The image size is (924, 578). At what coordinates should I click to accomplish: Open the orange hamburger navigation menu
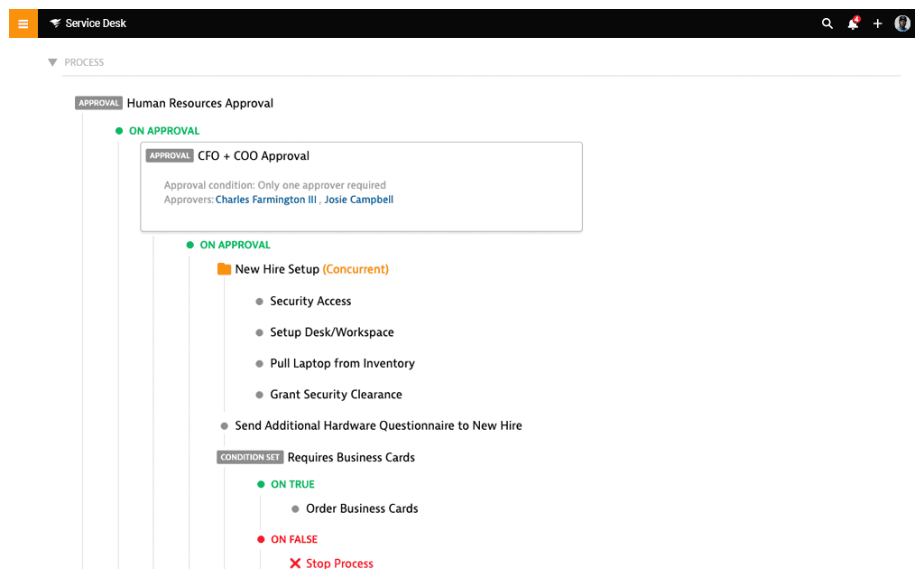tap(23, 23)
